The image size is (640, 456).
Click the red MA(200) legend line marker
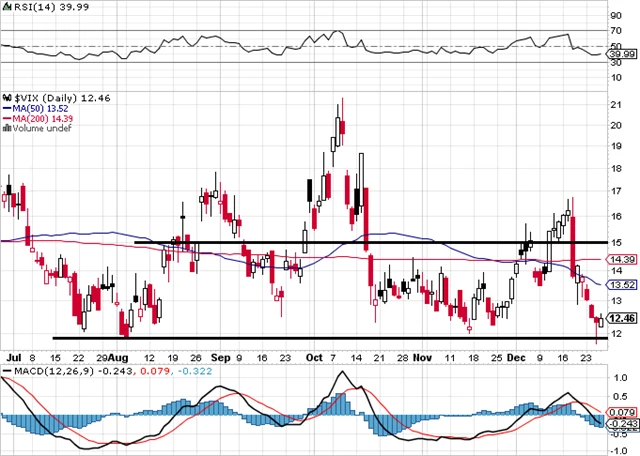pyautogui.click(x=5, y=116)
